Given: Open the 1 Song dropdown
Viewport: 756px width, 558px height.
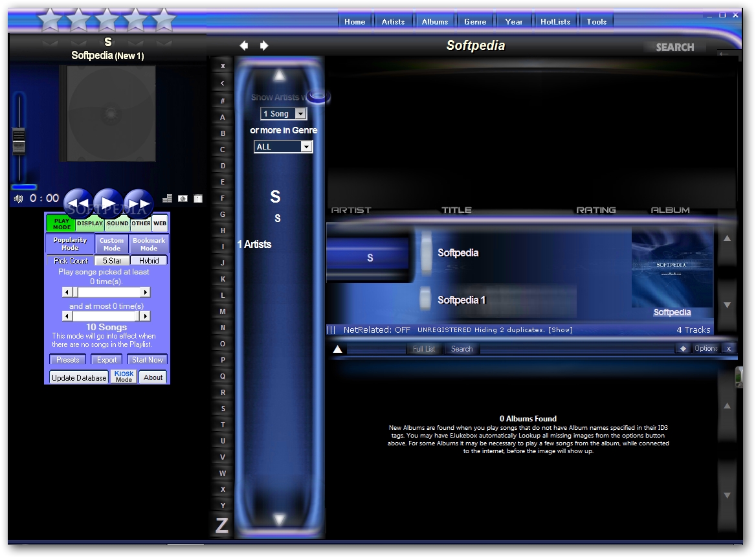Looking at the screenshot, I should (283, 114).
